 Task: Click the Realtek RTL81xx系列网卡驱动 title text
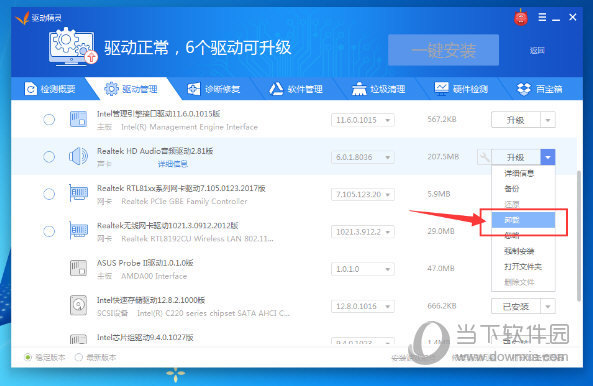pos(181,188)
